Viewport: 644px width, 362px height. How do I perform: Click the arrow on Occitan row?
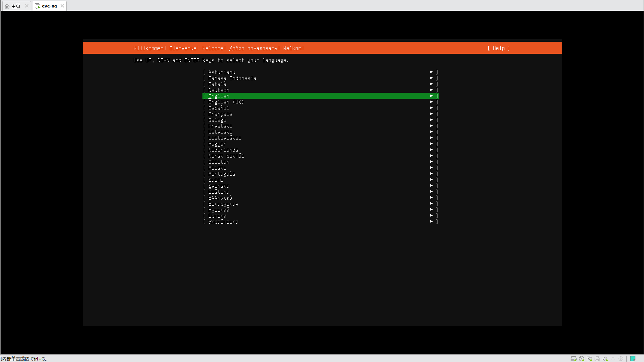(x=431, y=162)
